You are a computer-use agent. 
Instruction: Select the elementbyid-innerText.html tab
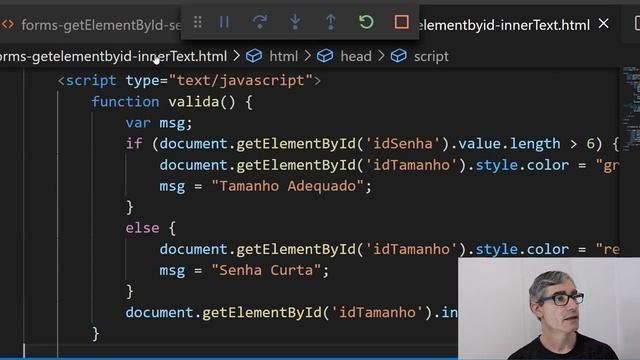tap(504, 25)
